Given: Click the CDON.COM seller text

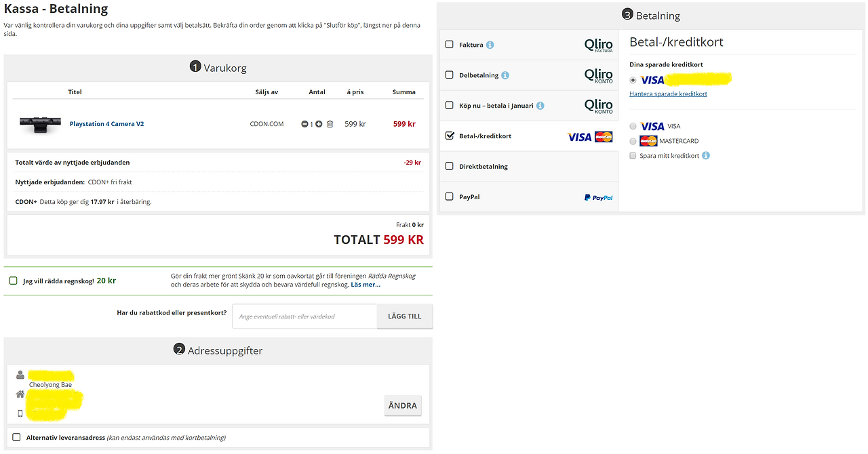Looking at the screenshot, I should pyautogui.click(x=267, y=124).
